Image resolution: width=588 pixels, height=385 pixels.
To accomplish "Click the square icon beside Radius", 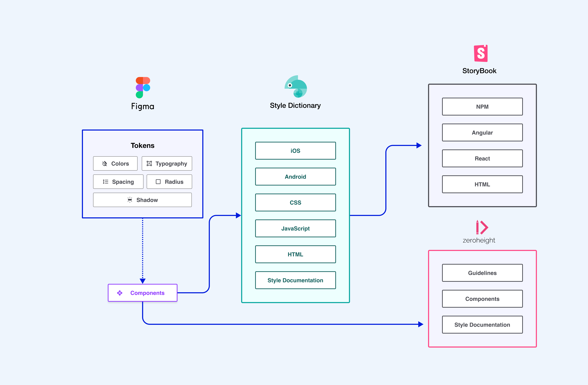I will (x=158, y=182).
